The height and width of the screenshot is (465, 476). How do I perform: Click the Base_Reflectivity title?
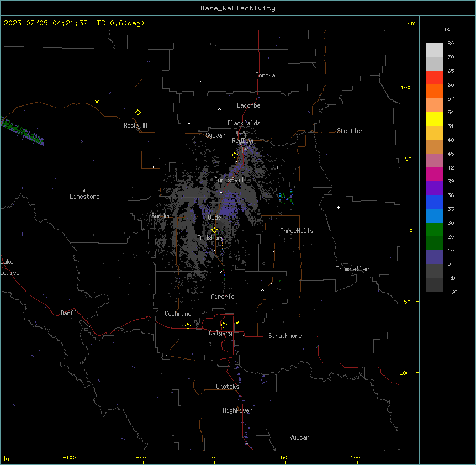tap(238, 8)
